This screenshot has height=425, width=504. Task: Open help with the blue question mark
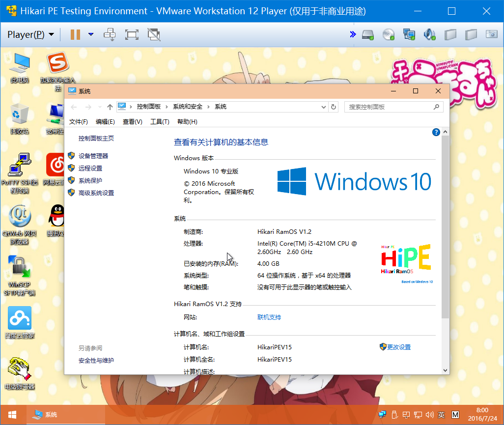(x=436, y=132)
